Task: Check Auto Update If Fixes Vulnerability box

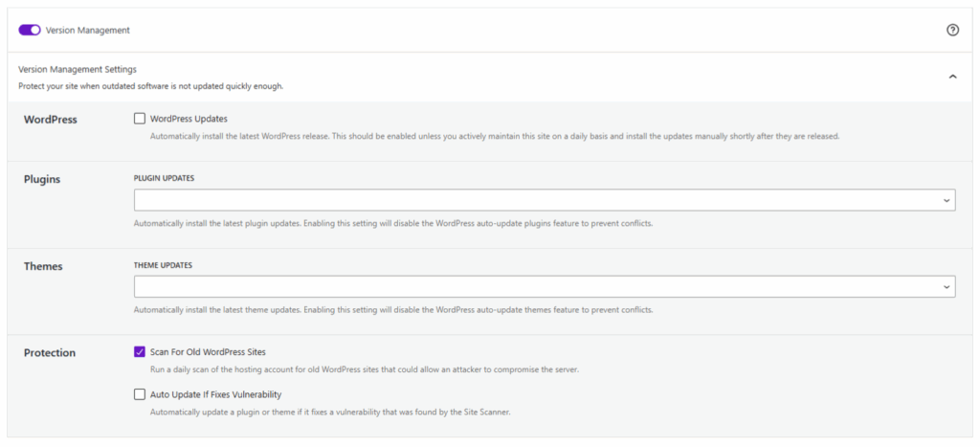Action: point(140,393)
